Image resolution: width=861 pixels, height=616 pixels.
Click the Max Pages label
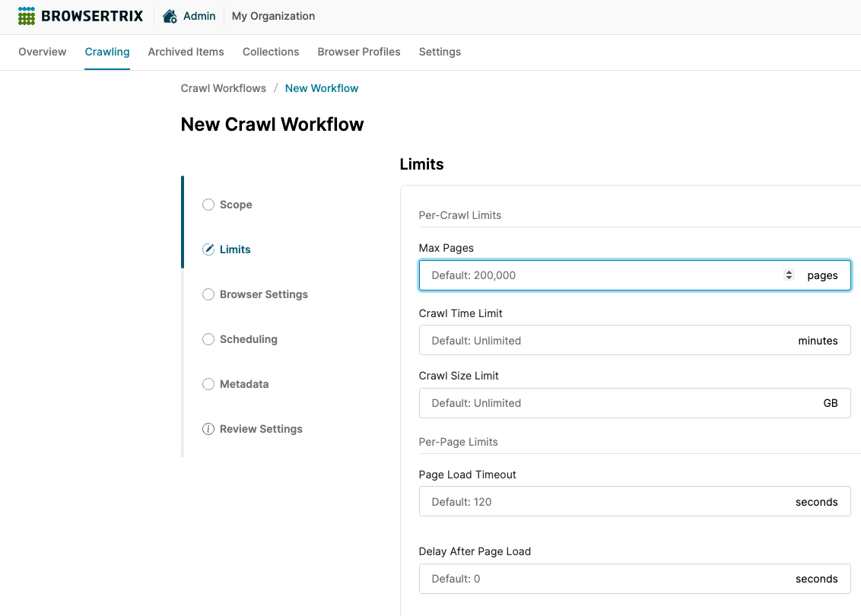click(x=446, y=248)
